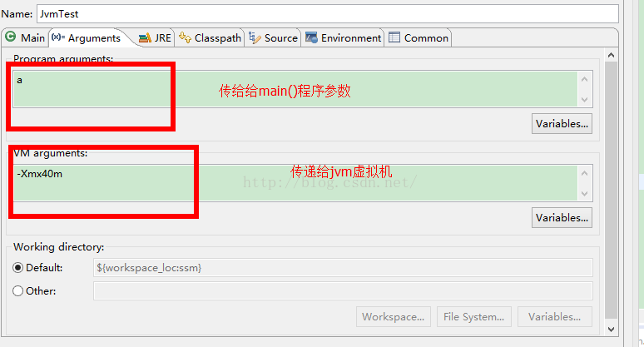Switch to the Classpath tab
The height and width of the screenshot is (347, 644).
point(210,37)
